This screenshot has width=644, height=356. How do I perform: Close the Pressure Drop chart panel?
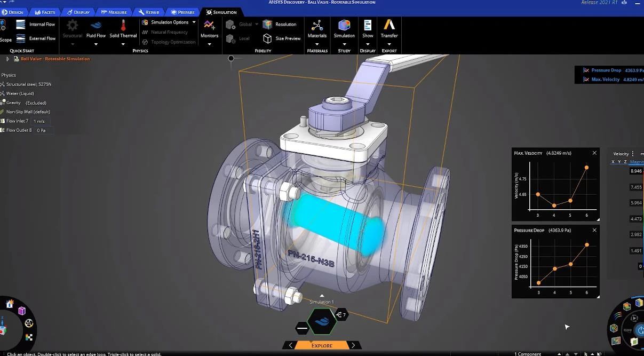[x=594, y=230]
